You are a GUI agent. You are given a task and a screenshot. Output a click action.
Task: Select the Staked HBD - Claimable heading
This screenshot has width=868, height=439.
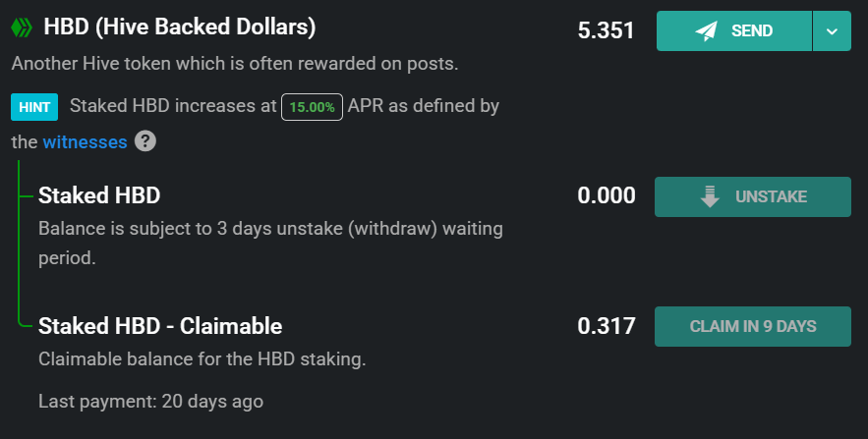[160, 326]
